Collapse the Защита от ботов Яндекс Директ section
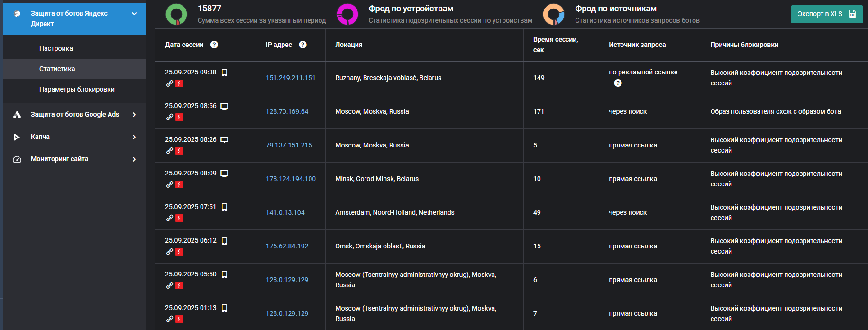The height and width of the screenshot is (330, 868). click(x=134, y=14)
